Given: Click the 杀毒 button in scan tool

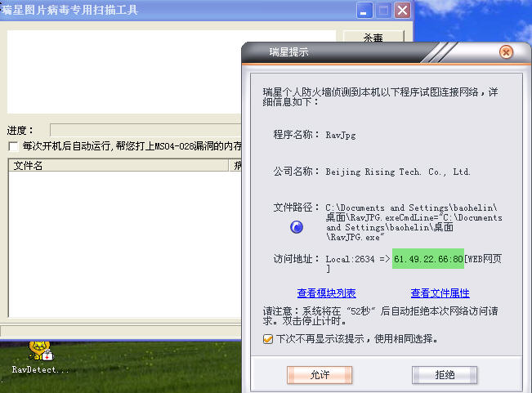Looking at the screenshot, I should click(373, 37).
